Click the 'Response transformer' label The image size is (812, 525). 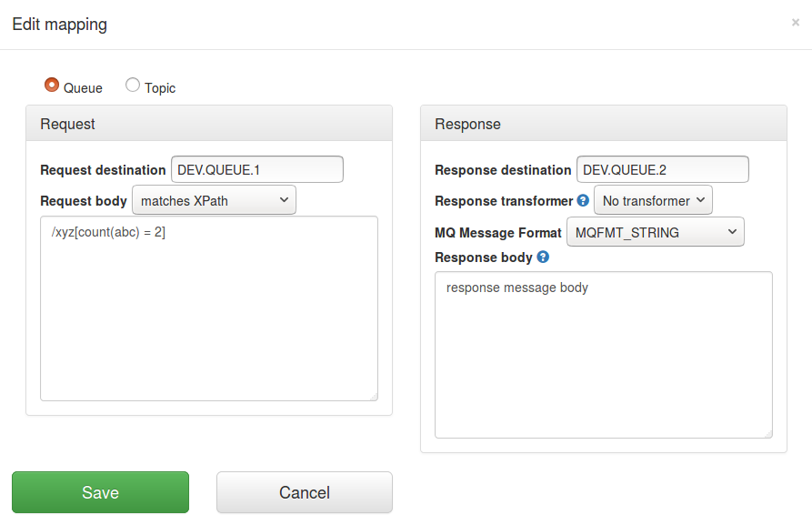tap(503, 201)
